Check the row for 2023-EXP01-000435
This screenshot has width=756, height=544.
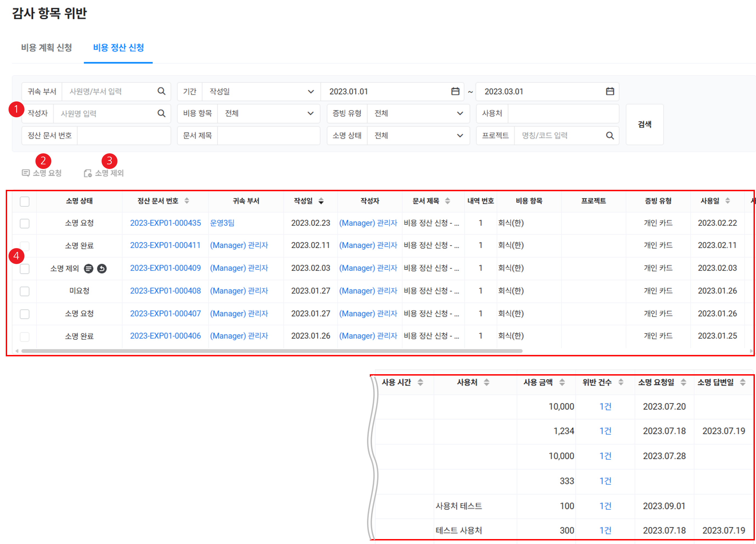click(25, 223)
